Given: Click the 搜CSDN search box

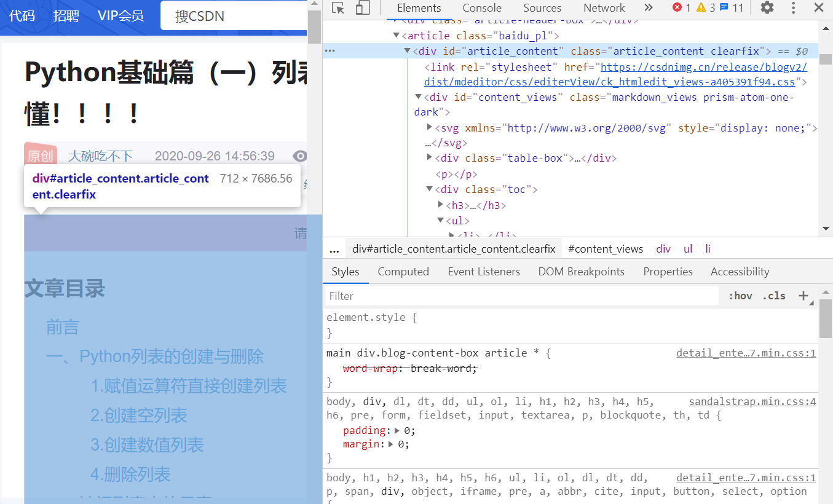Looking at the screenshot, I should click(x=234, y=16).
